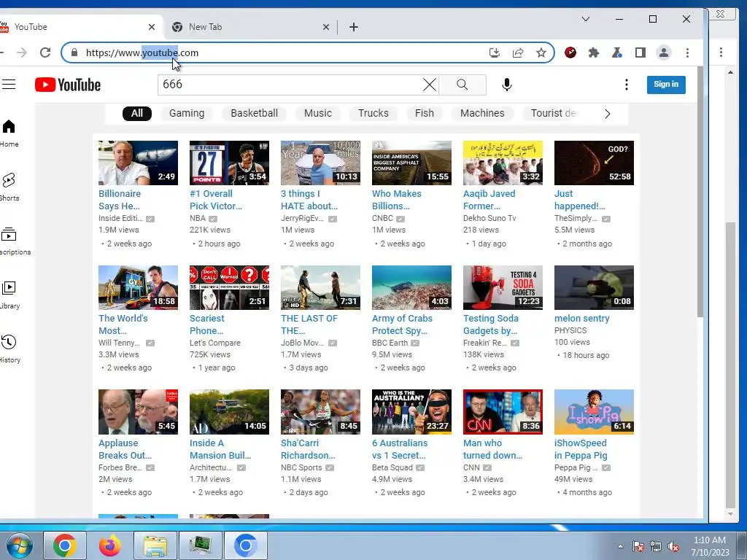Open the 23:27 Australians video thumbnail
This screenshot has height=560, width=747.
tap(411, 412)
